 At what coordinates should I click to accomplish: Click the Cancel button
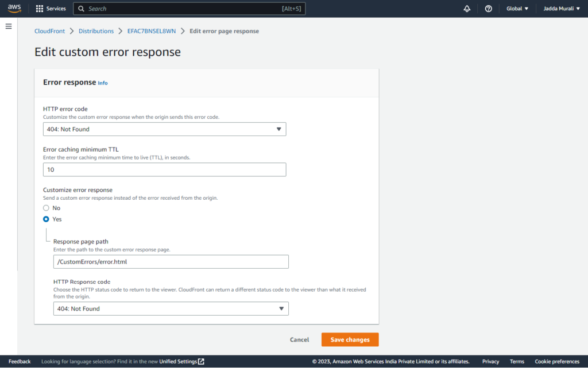(x=299, y=339)
